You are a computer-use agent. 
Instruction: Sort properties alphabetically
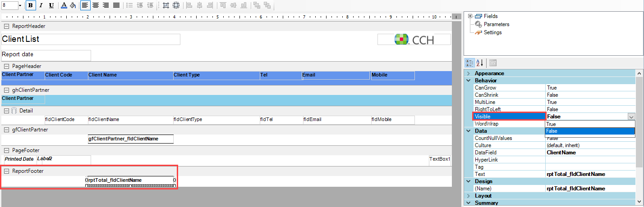(479, 63)
